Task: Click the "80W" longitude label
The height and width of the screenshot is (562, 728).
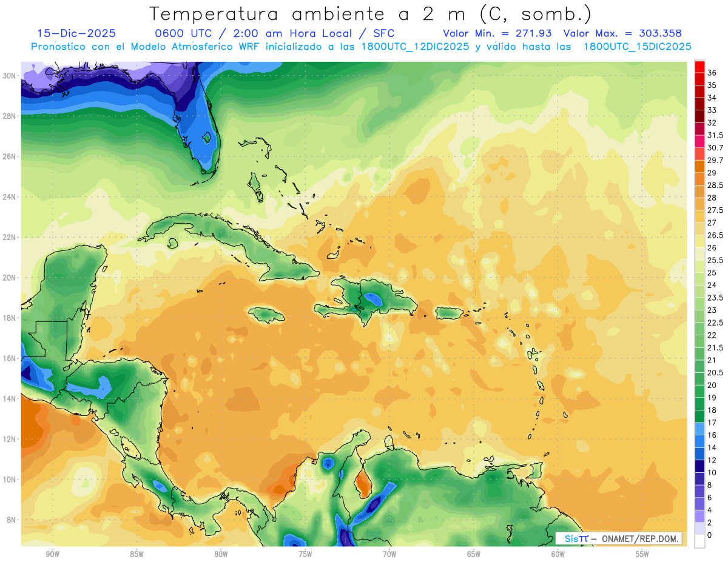Action: pyautogui.click(x=221, y=554)
